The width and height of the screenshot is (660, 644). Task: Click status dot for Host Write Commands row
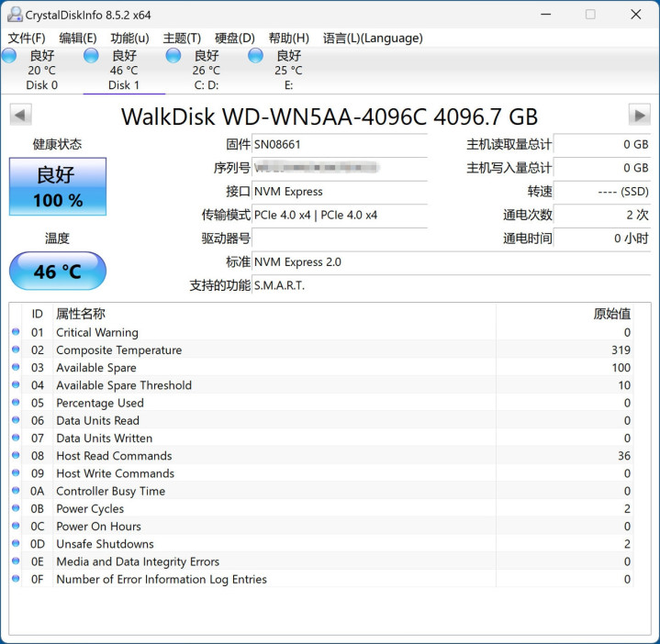(16, 472)
